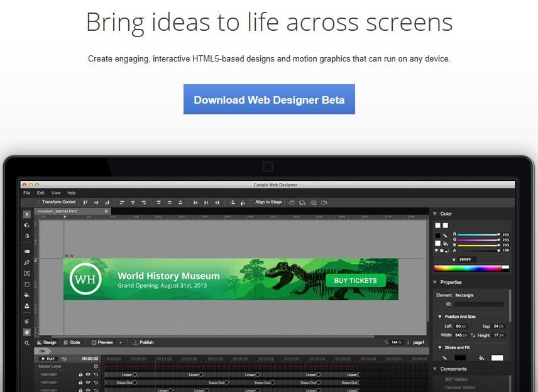Close the museum_banner.html tab
This screenshot has width=538, height=392.
tap(106, 211)
